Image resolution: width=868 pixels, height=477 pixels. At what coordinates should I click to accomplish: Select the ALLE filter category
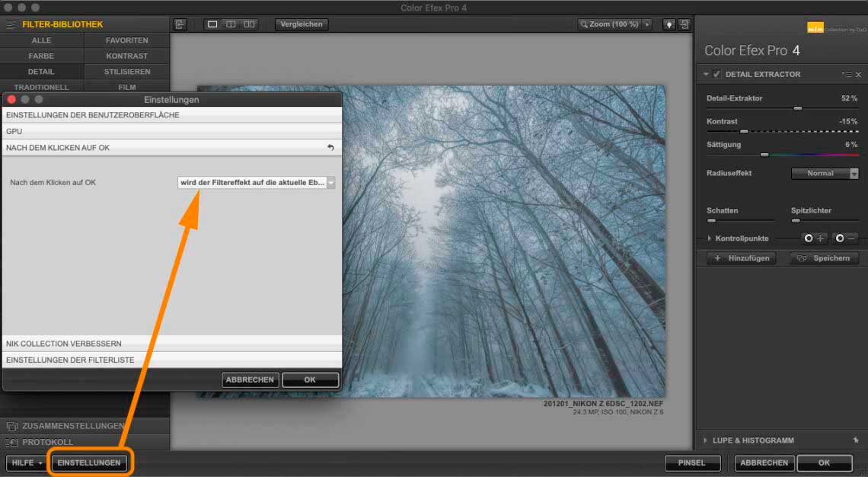(x=42, y=40)
